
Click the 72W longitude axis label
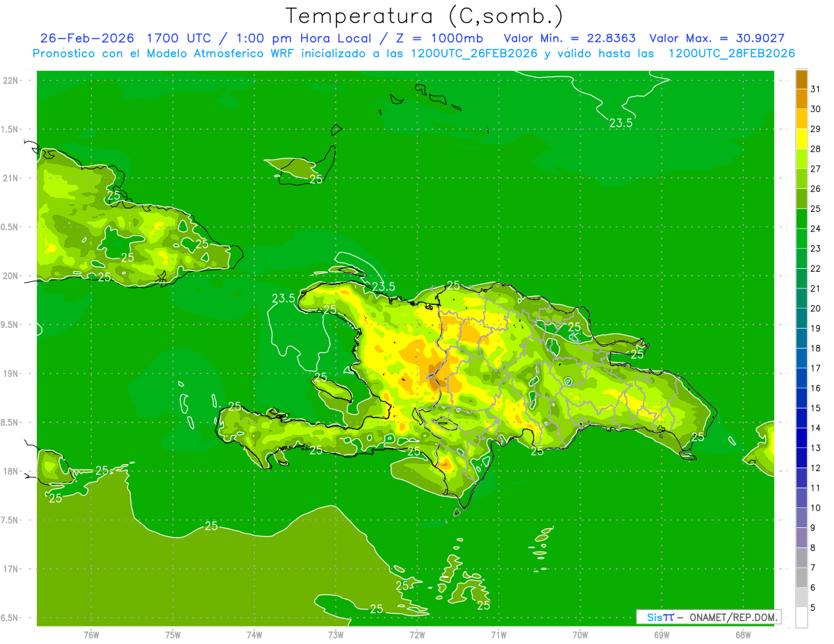coord(417,634)
